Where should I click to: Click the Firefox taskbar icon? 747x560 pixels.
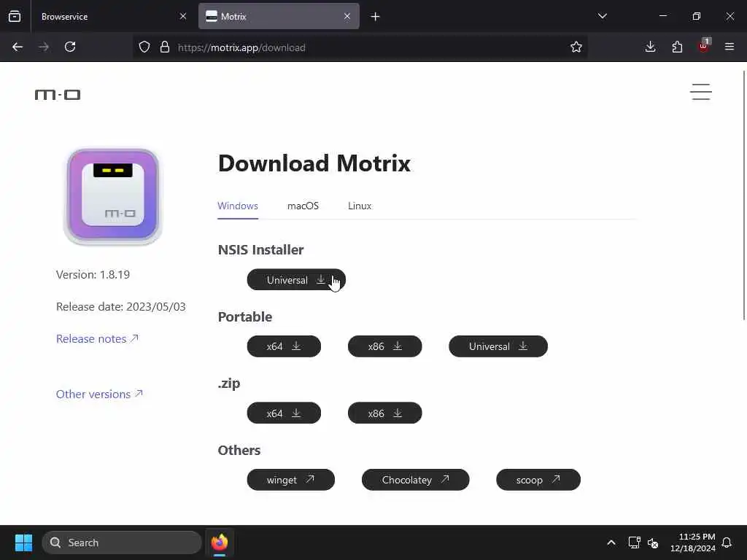point(220,542)
